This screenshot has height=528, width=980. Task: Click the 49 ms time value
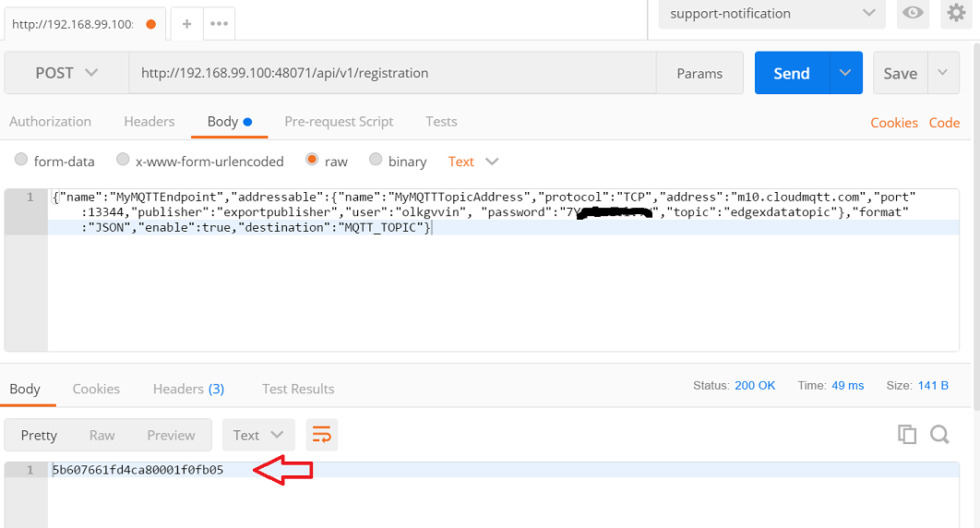pyautogui.click(x=847, y=386)
